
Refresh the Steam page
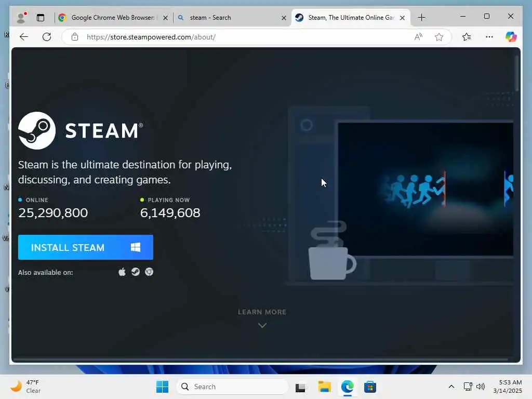[x=47, y=37]
